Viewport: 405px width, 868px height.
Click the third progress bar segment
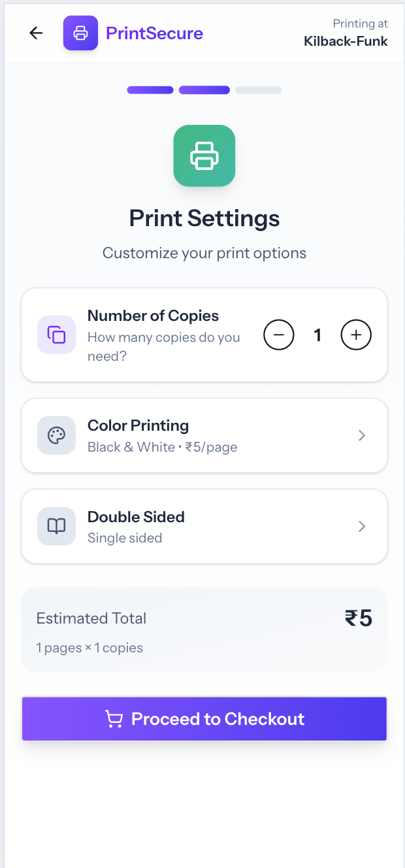(x=259, y=90)
